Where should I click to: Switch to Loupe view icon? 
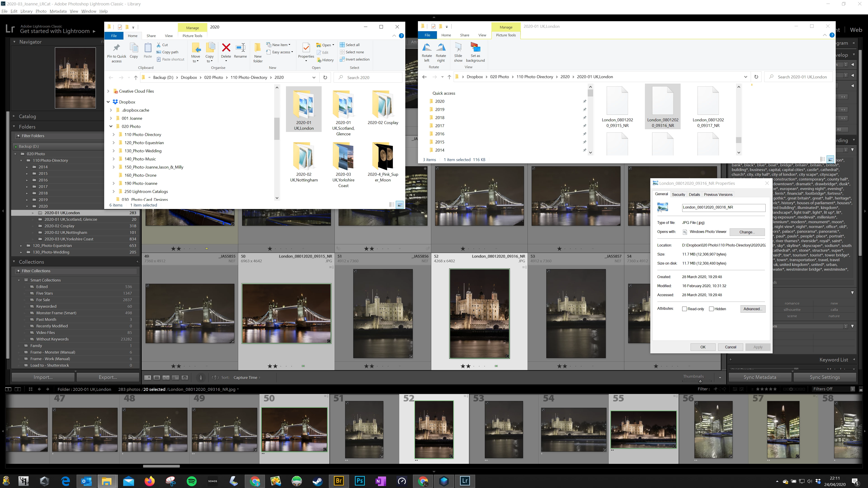coord(157,378)
